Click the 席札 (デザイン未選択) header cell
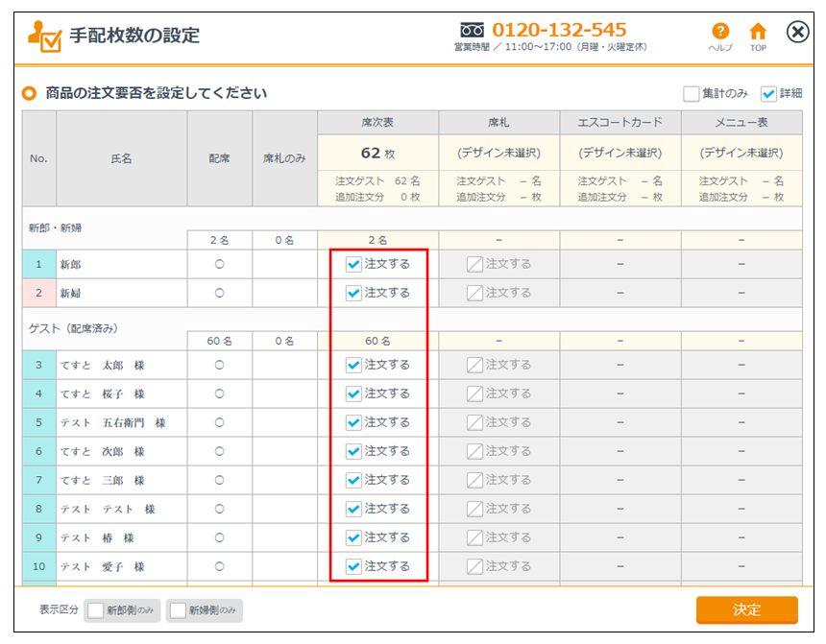The height and width of the screenshot is (644, 826). pyautogui.click(x=498, y=153)
